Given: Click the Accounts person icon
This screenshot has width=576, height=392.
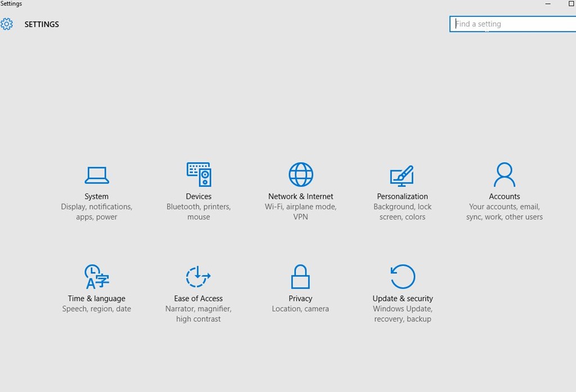Looking at the screenshot, I should point(504,174).
